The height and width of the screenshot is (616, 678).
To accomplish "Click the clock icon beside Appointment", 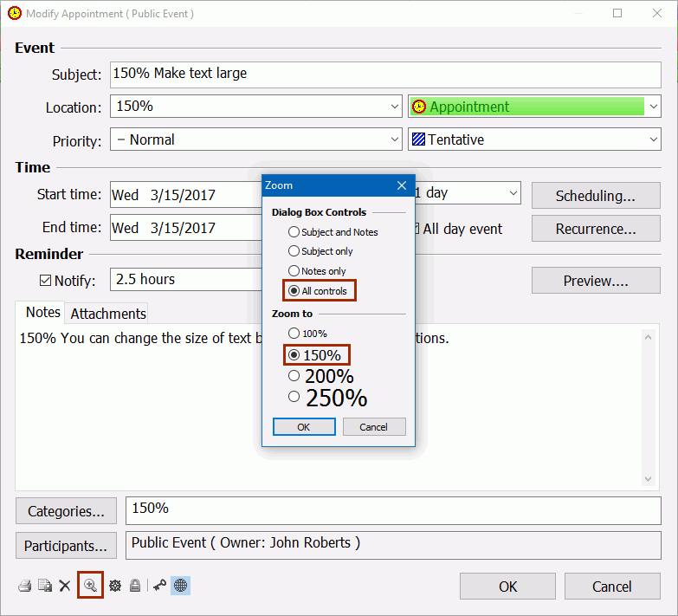I will pyautogui.click(x=418, y=107).
